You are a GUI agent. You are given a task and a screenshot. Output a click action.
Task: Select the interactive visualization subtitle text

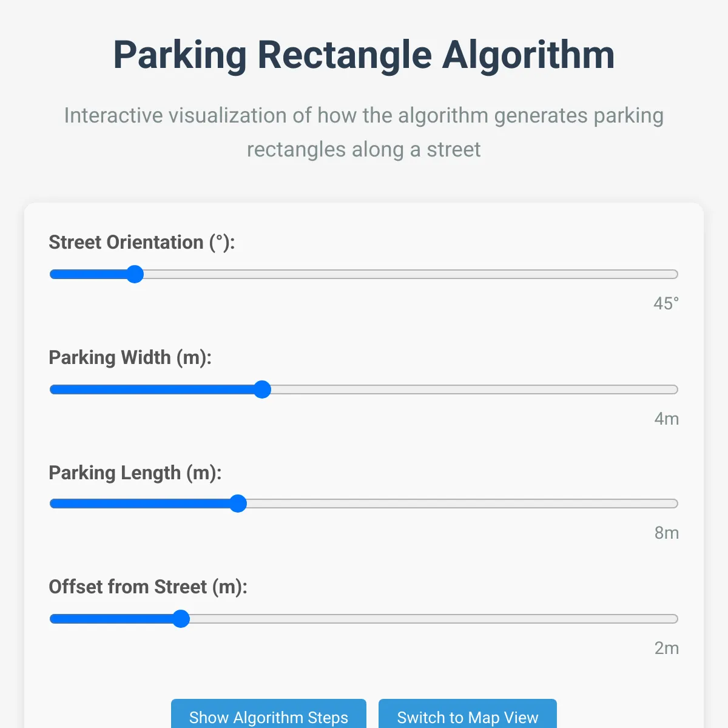click(364, 132)
